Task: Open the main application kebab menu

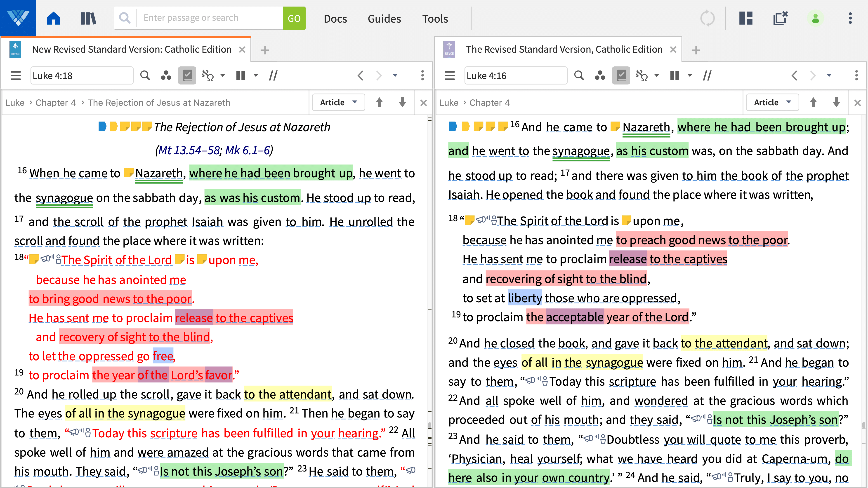Action: [850, 18]
